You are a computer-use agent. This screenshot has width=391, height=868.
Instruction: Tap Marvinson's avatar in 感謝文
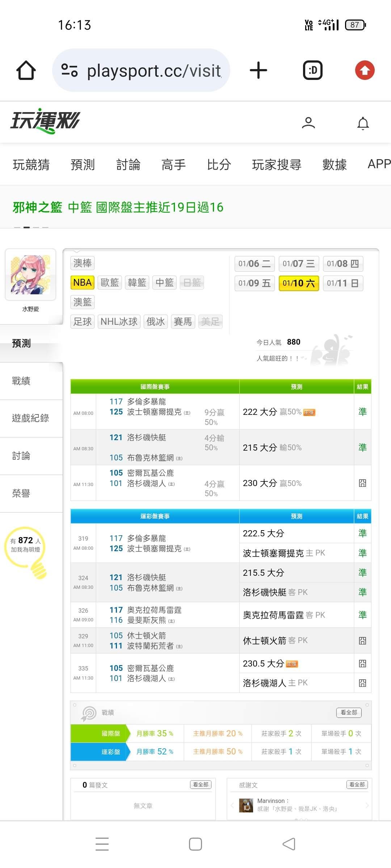pyautogui.click(x=246, y=805)
